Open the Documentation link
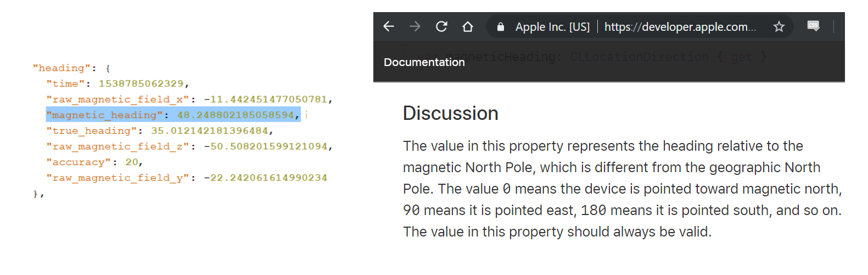The height and width of the screenshot is (275, 868). (x=424, y=62)
